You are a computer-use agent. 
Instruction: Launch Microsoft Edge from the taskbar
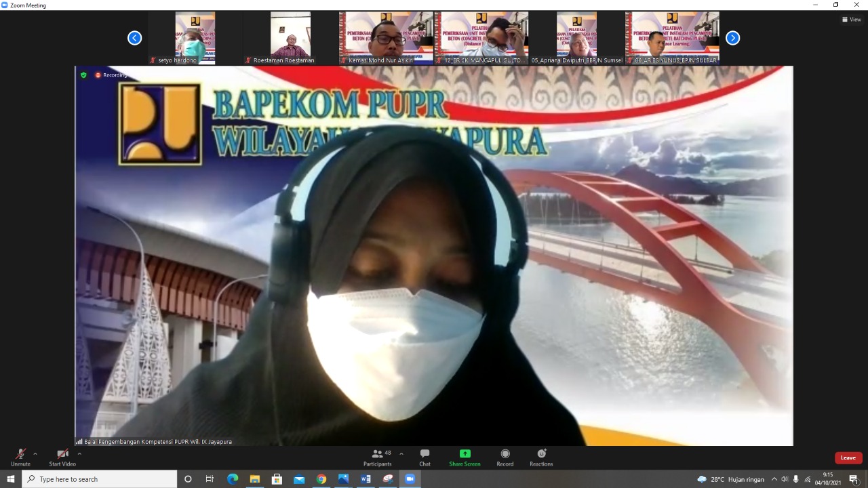tap(233, 479)
